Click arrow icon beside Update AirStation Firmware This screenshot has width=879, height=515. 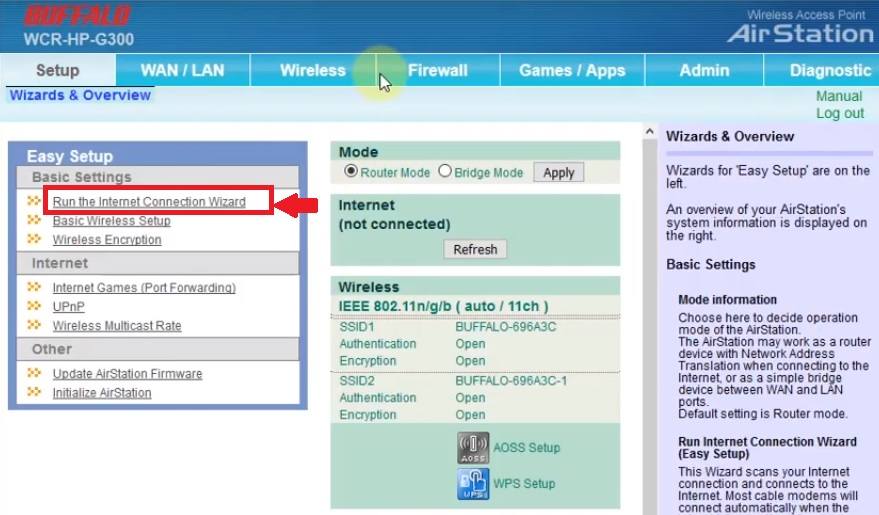tap(34, 374)
